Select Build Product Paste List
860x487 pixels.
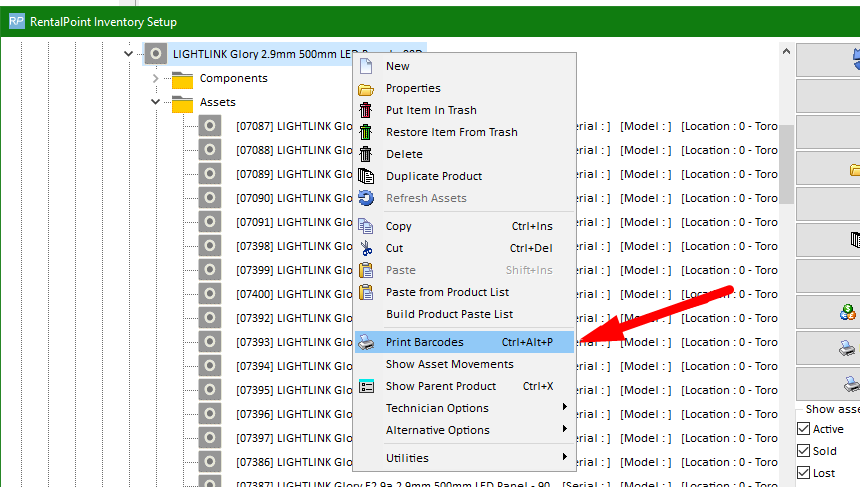(465, 314)
